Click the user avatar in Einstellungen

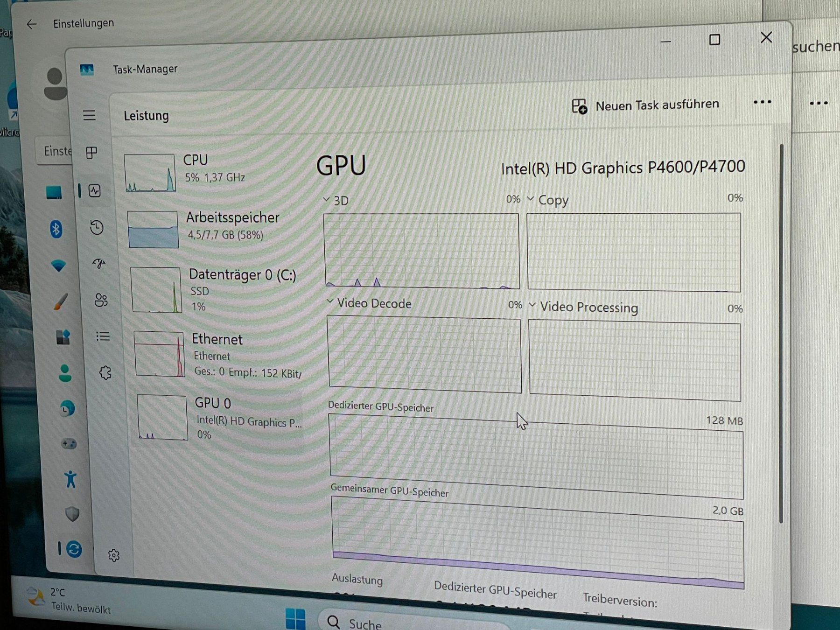55,83
